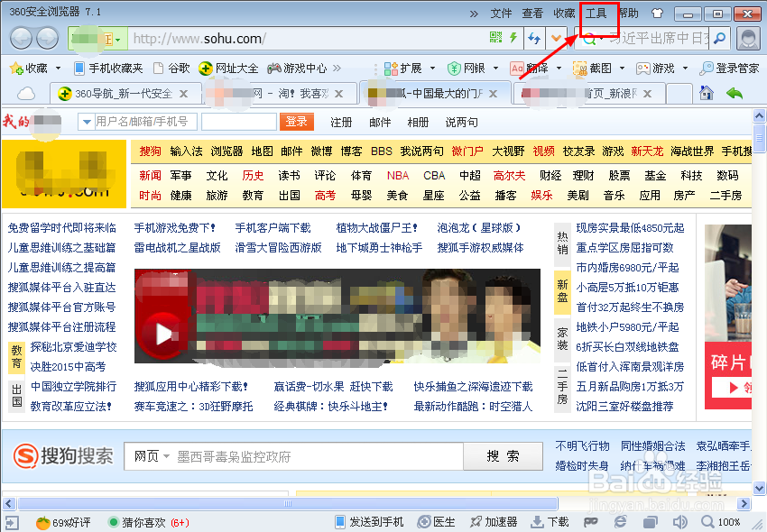Open the 游戏中心 bookmark
The image size is (767, 532).
(x=297, y=68)
